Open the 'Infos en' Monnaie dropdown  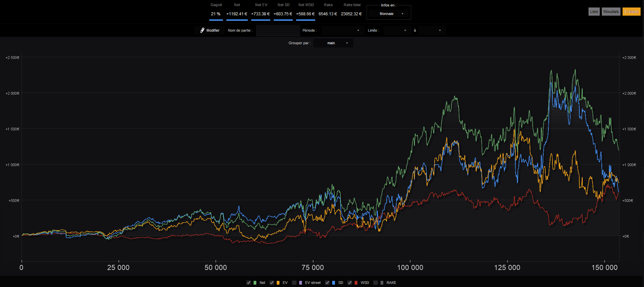click(389, 14)
